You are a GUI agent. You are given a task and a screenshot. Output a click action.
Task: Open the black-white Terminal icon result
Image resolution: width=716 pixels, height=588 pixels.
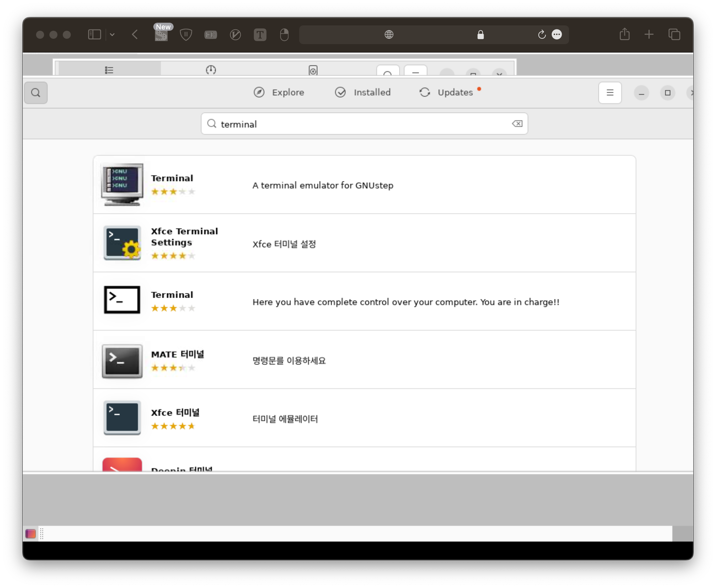(122, 300)
